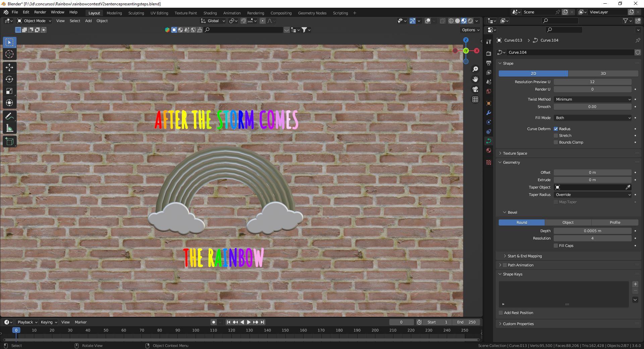Click the Scene name field in top bar
Viewport: 644px width, 349px height.
point(538,12)
